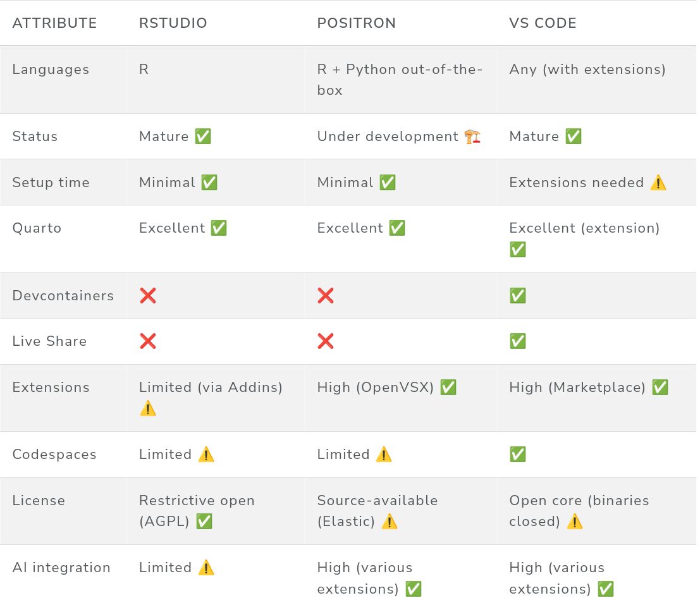Click the red cross in Positron Live Share cell

coord(326,341)
